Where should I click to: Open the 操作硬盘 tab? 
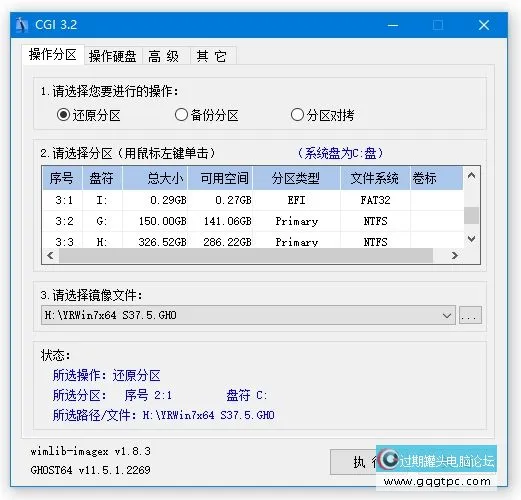point(113,56)
